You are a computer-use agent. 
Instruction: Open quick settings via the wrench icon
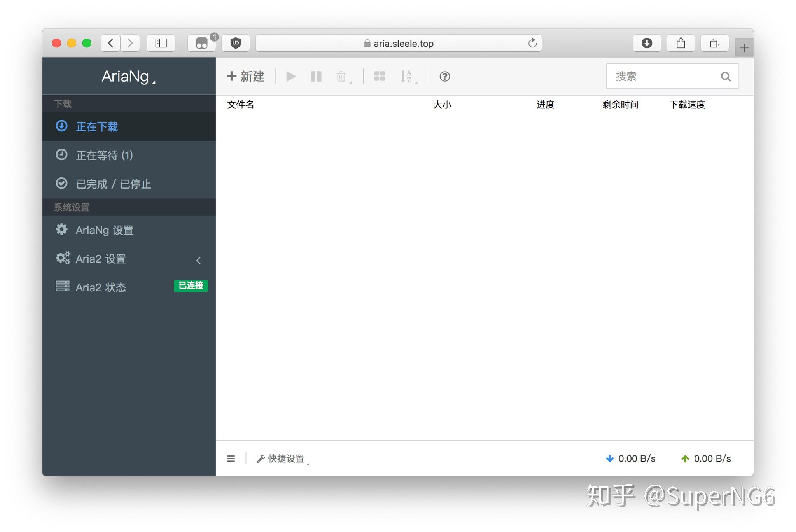[x=260, y=458]
